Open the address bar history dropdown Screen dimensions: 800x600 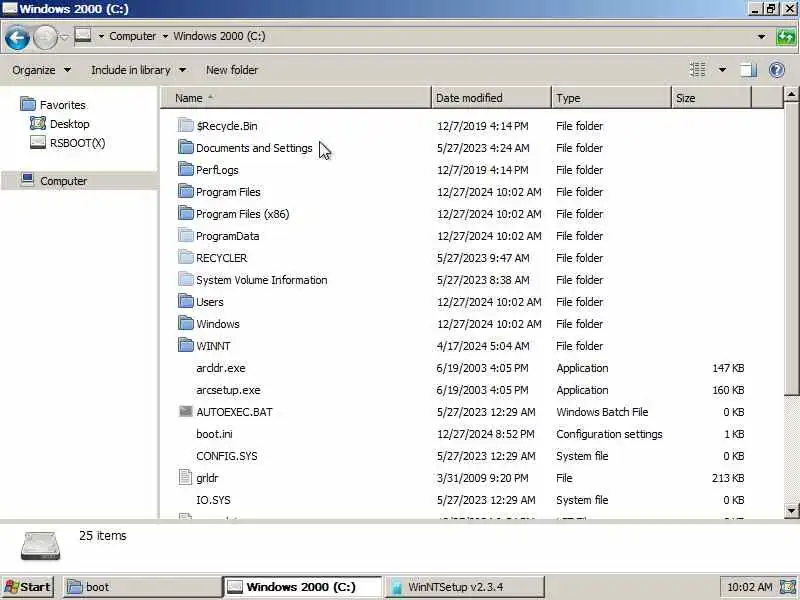tap(761, 37)
